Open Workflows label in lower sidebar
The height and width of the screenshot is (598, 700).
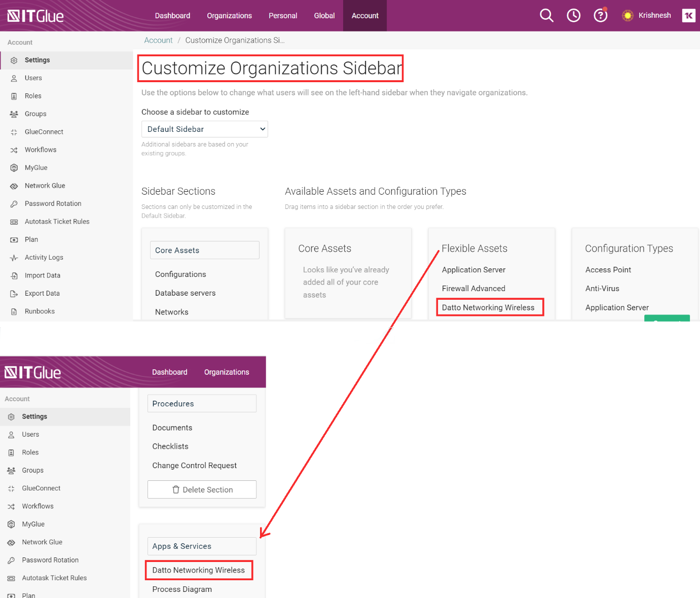click(x=38, y=506)
